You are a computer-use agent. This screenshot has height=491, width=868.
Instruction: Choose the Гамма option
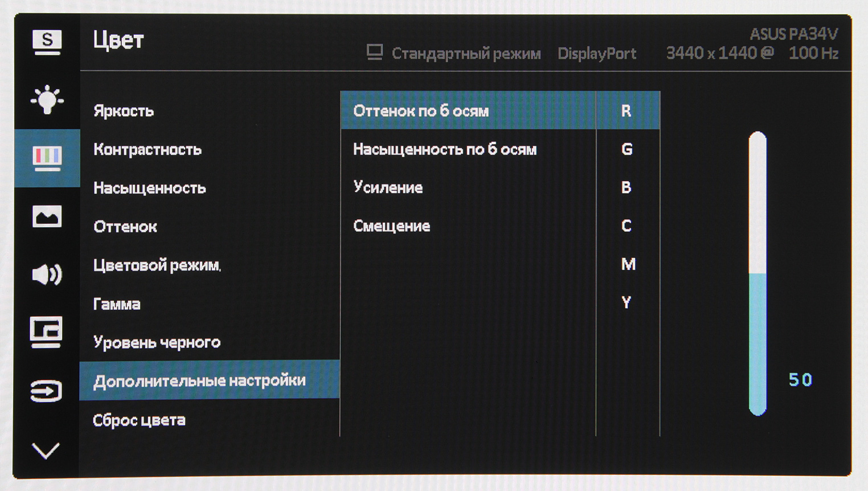tap(117, 304)
